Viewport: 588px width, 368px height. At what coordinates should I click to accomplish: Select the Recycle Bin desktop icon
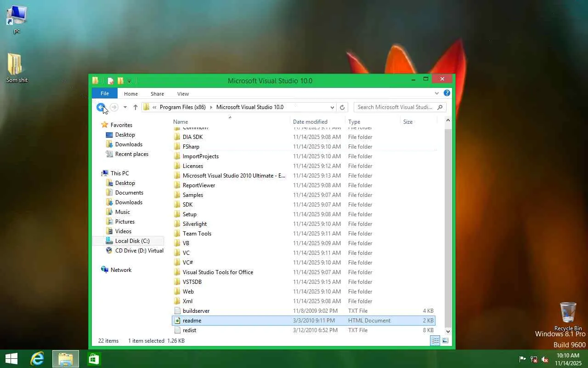(x=568, y=316)
